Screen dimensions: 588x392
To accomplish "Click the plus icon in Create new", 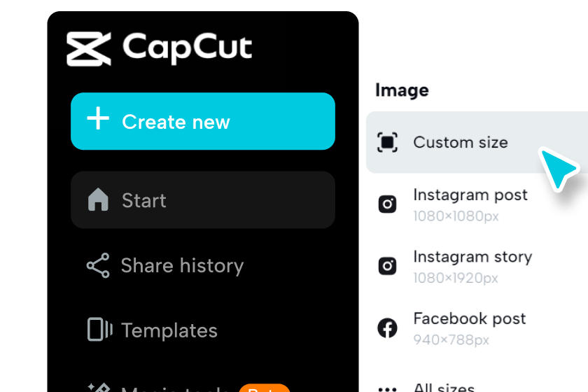I will 98,118.
